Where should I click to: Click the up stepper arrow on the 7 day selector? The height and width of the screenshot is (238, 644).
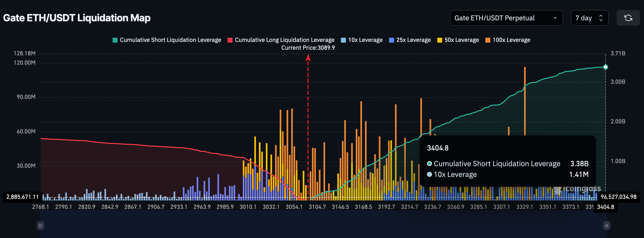click(x=601, y=16)
